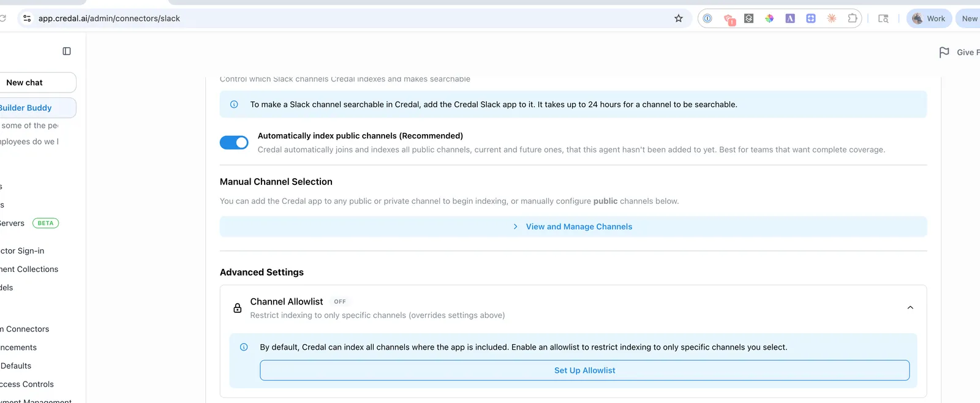Open Defaults in the sidebar
This screenshot has height=403, width=980.
[x=16, y=366]
